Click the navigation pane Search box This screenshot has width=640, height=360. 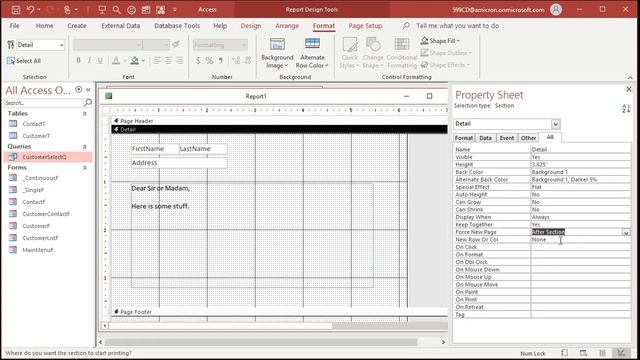[44, 103]
